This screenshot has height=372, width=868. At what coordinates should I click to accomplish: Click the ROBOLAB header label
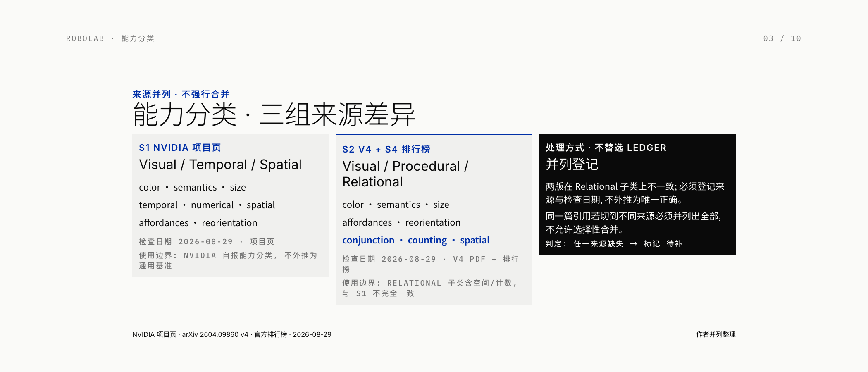tap(85, 38)
